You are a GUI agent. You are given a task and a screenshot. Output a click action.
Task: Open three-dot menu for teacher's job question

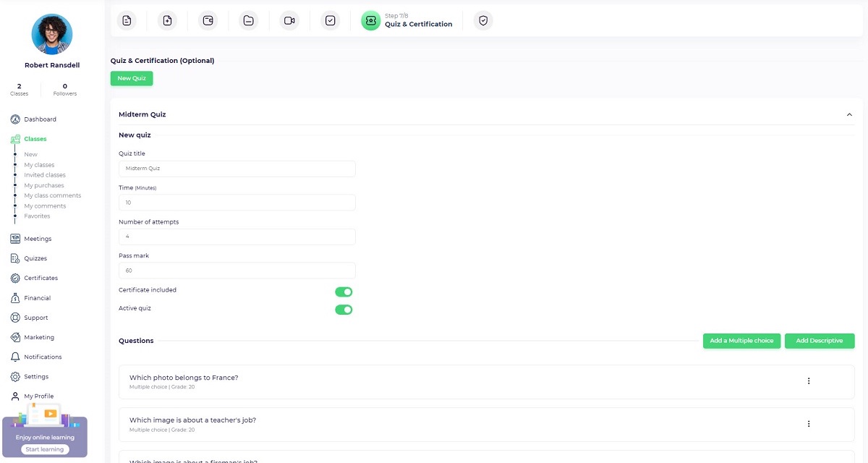[x=809, y=424]
